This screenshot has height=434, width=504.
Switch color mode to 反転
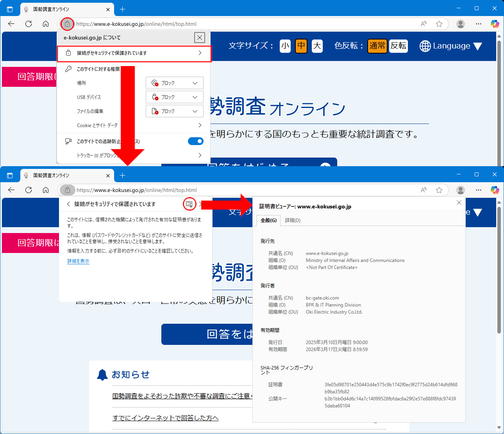tap(398, 46)
